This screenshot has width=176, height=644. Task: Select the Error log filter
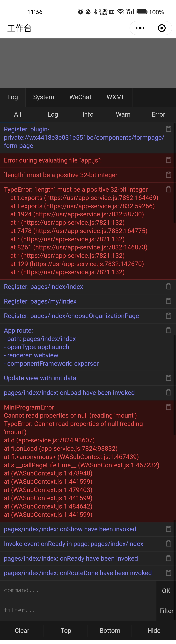[x=158, y=114]
